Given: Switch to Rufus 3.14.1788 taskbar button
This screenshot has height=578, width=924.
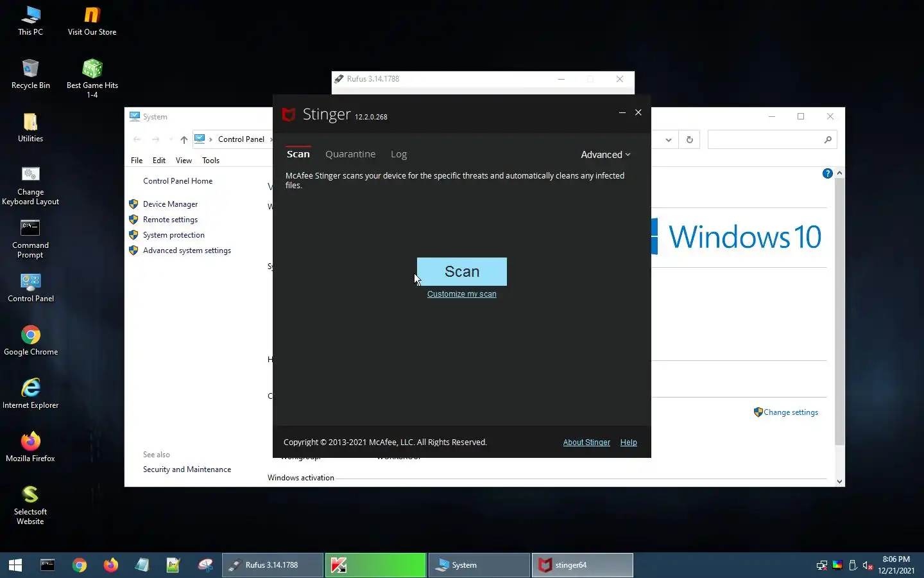Looking at the screenshot, I should point(273,565).
